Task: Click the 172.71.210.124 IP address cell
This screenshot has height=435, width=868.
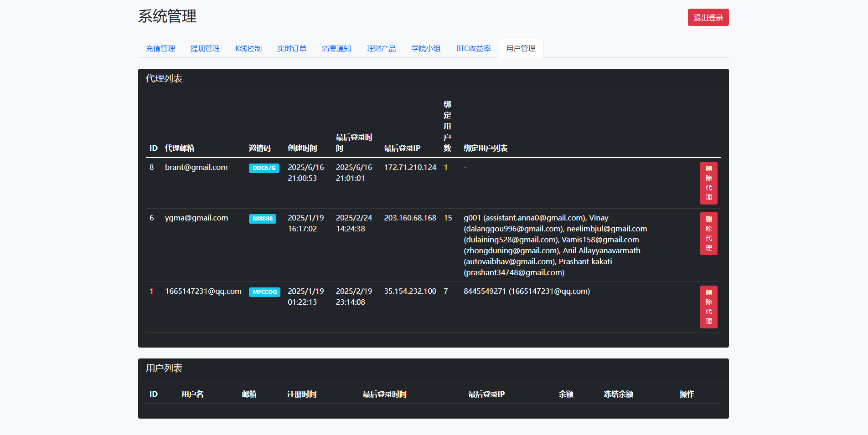Action: (410, 167)
